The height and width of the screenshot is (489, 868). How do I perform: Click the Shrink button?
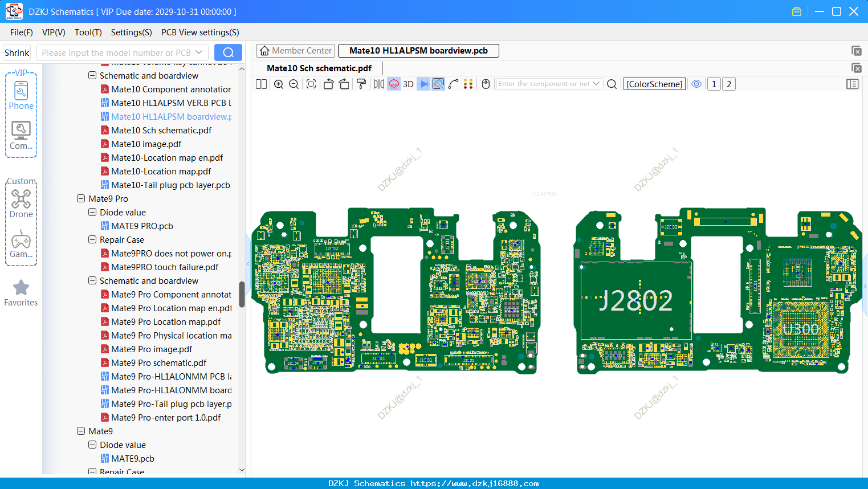[17, 52]
